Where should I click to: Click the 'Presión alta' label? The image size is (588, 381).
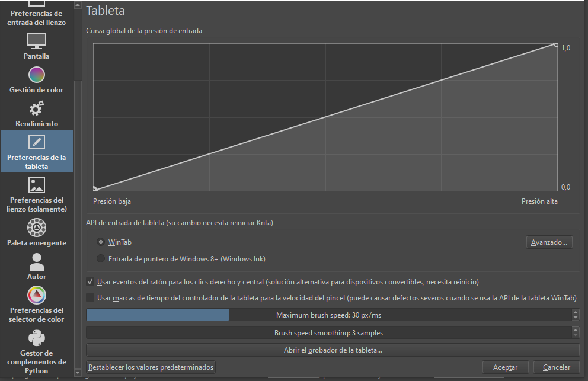539,201
